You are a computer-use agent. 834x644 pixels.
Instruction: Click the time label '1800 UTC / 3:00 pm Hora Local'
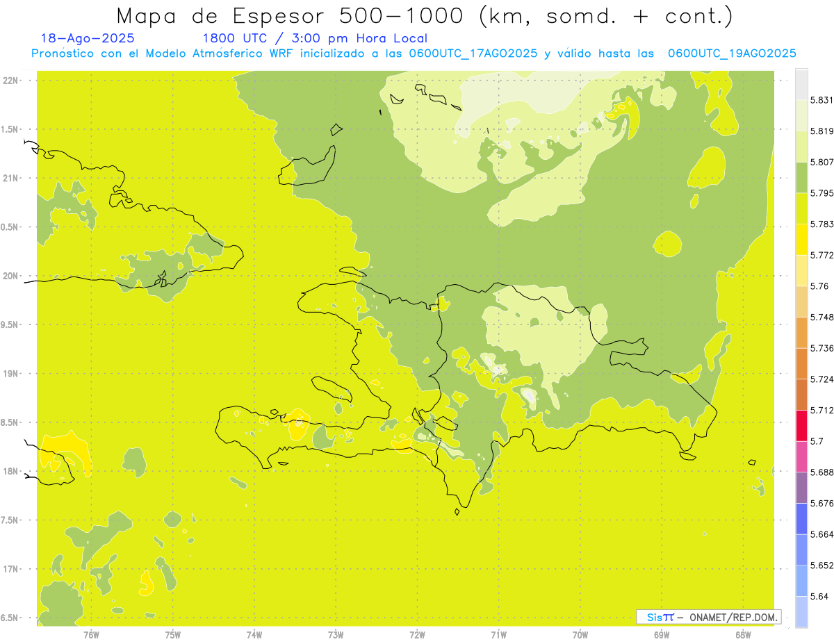pos(315,38)
